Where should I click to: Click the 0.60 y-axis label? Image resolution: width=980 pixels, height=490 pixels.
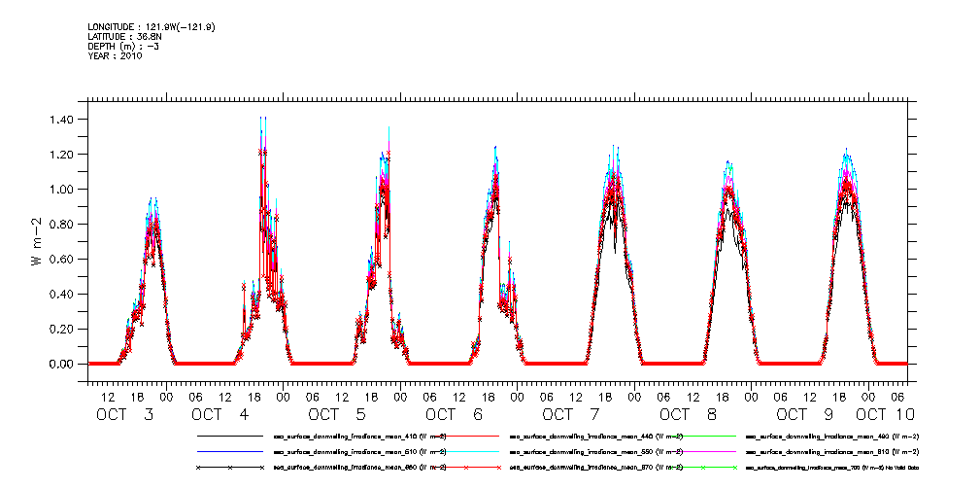click(x=61, y=259)
